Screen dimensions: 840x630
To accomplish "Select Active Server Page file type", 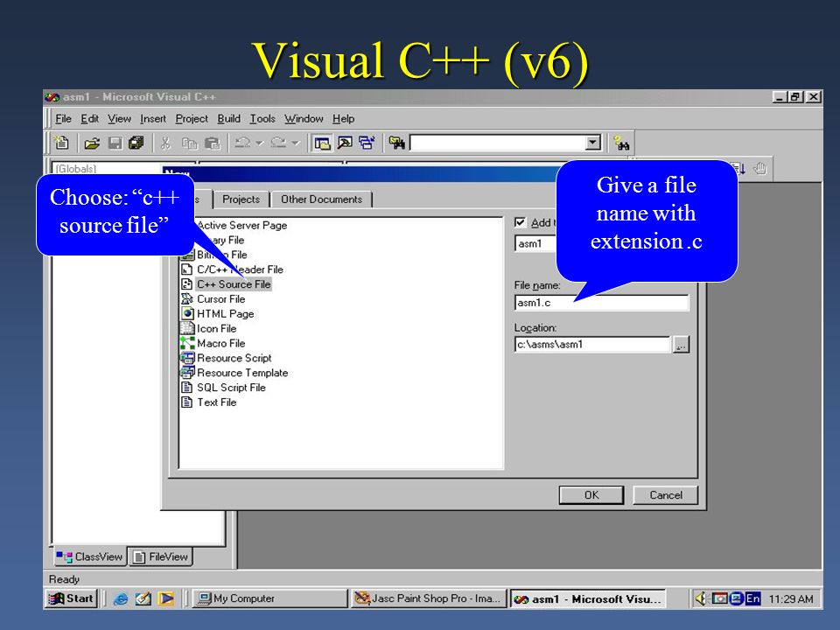I will coord(241,226).
